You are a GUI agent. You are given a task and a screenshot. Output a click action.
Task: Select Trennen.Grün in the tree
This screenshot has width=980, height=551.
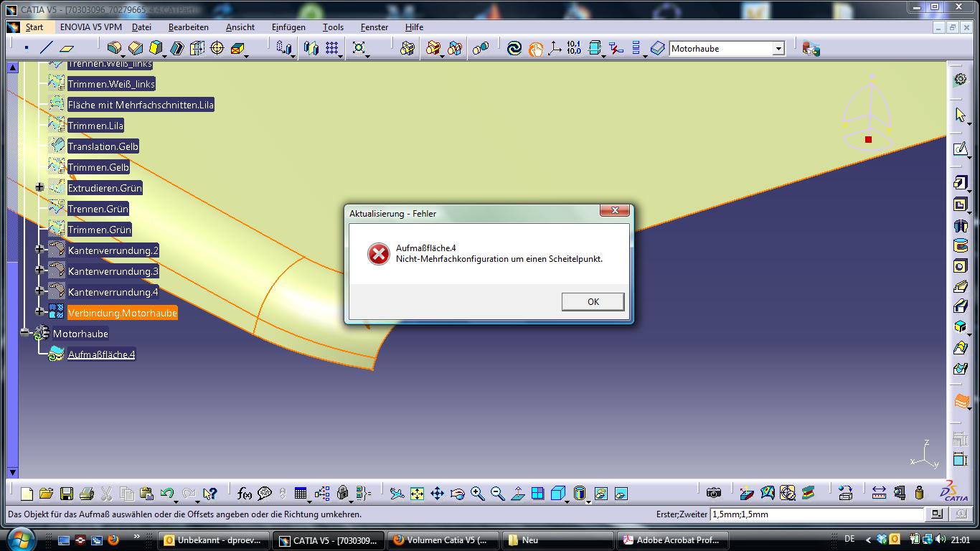98,209
